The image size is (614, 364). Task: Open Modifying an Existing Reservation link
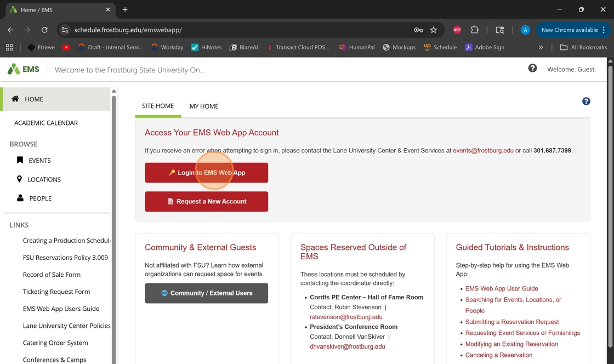pos(511,344)
